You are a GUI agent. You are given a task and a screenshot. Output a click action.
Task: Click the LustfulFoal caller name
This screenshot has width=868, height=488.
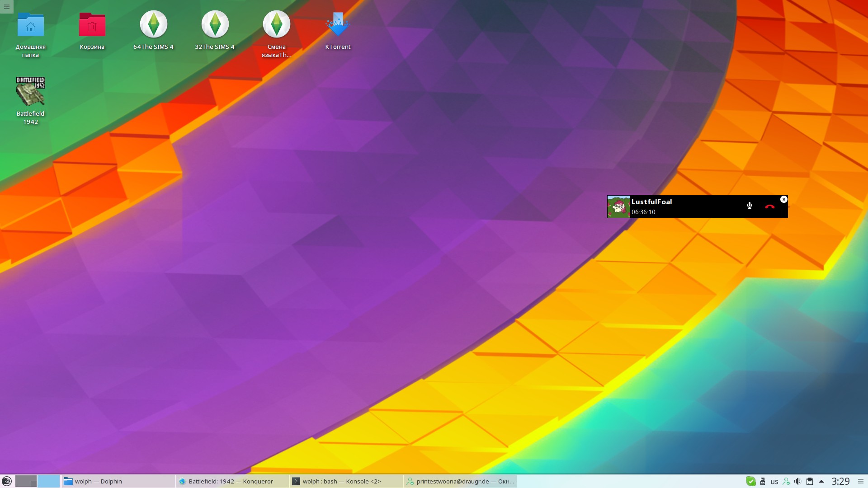click(652, 202)
